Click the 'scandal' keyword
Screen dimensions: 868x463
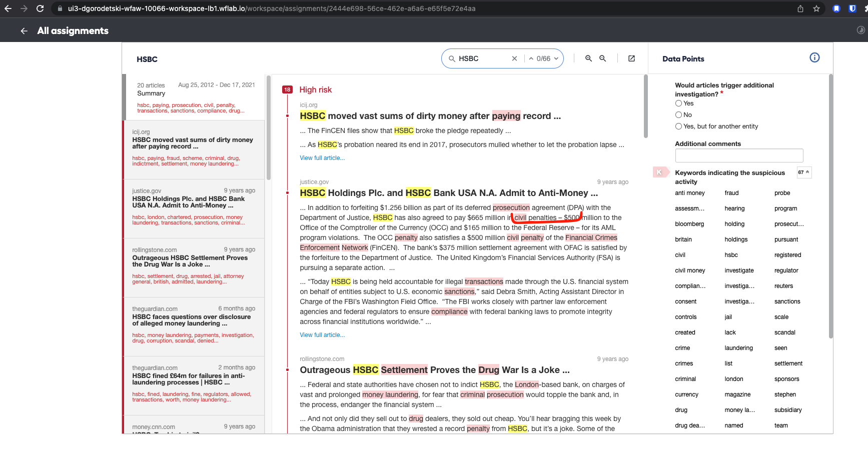[x=785, y=332]
